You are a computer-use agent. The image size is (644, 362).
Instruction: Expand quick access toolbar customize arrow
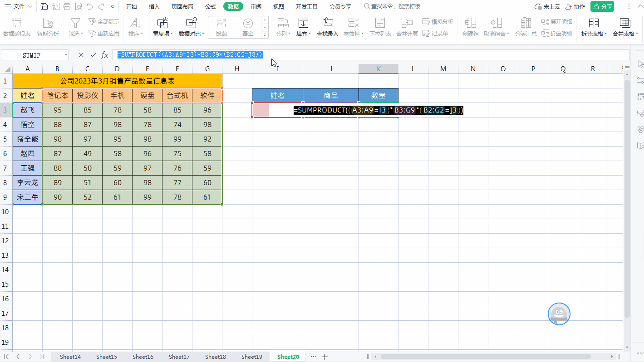(x=113, y=6)
